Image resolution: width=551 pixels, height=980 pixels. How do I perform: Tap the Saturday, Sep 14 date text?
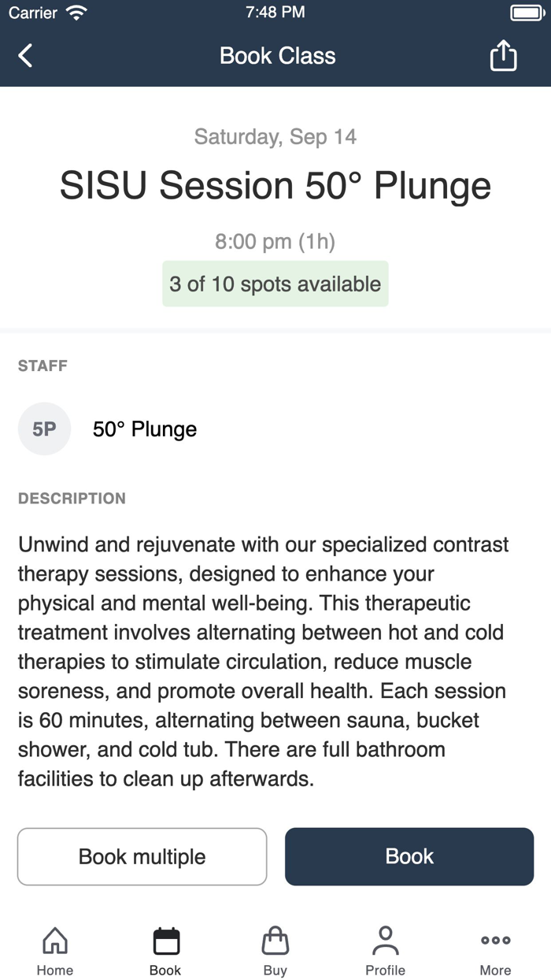(275, 136)
